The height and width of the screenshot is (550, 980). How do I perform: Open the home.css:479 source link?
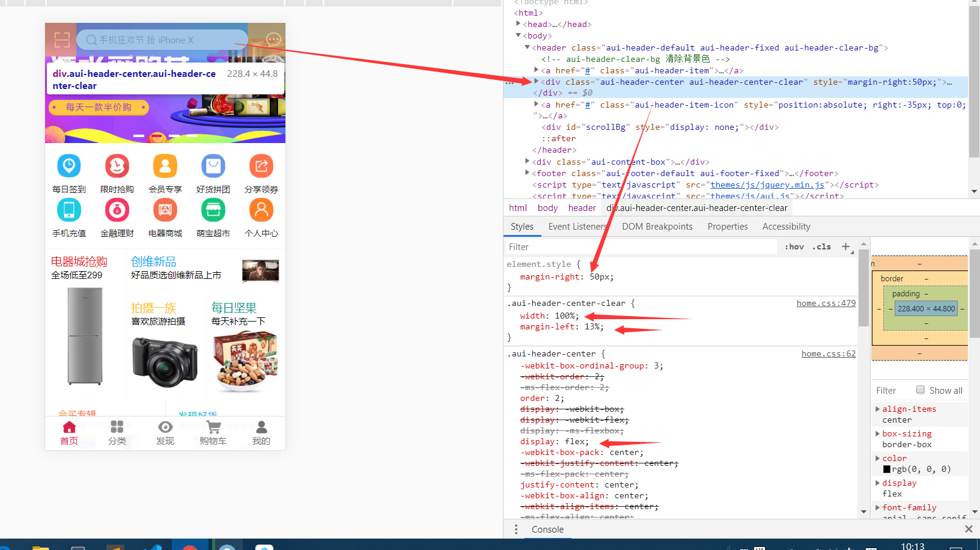tap(826, 303)
